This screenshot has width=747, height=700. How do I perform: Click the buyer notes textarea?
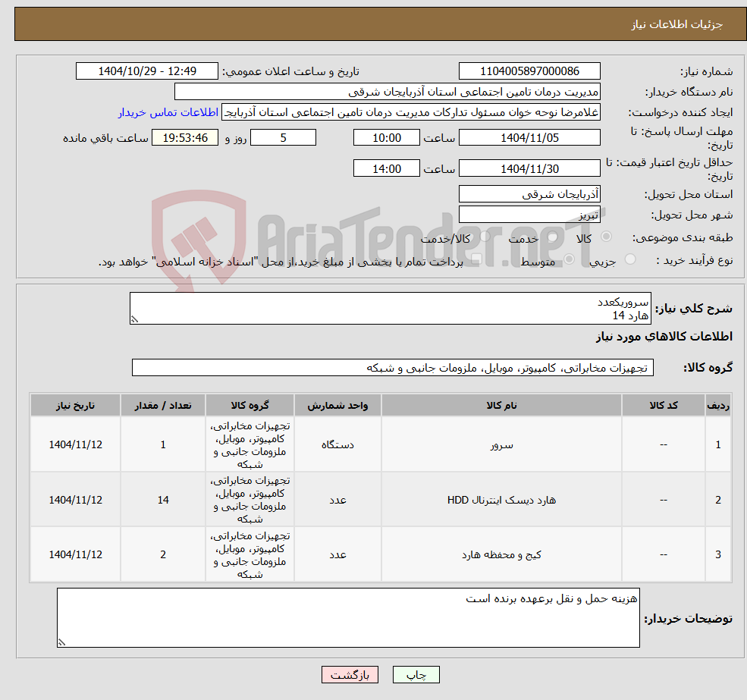[348, 618]
